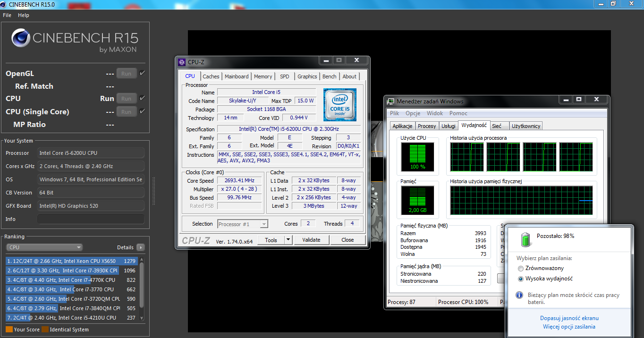Click the Close button in CPU-Z

(348, 240)
